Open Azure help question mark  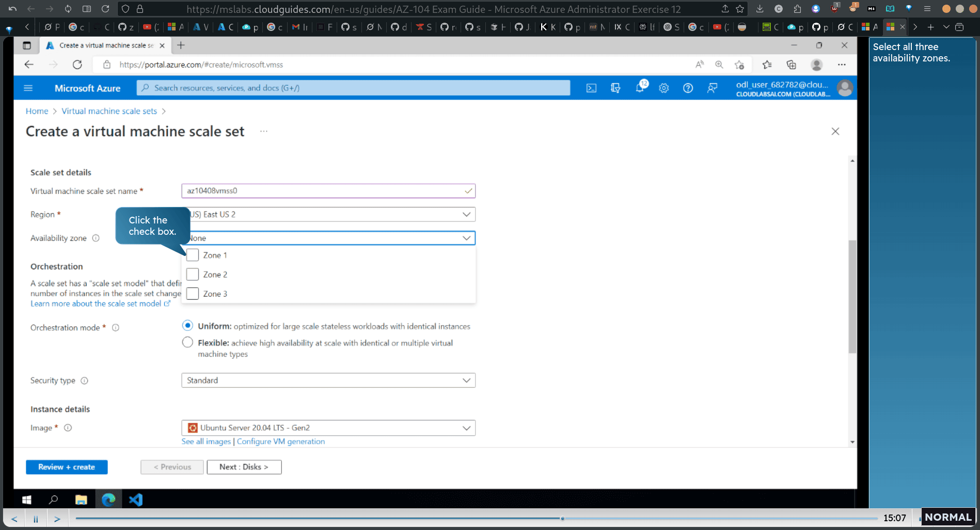point(688,88)
